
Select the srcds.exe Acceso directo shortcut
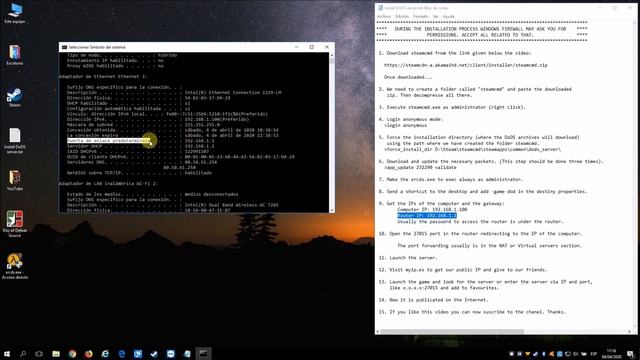coord(15,266)
